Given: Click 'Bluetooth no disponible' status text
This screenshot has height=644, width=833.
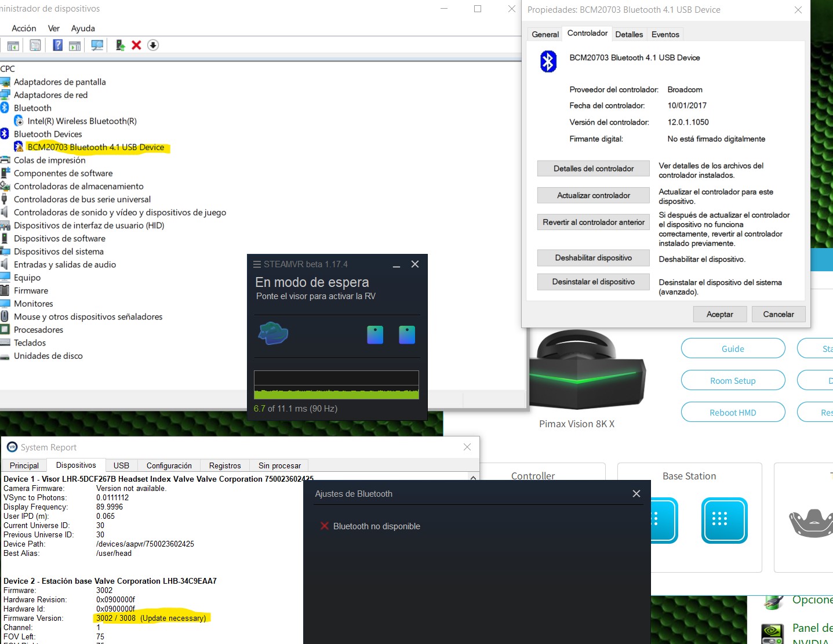Looking at the screenshot, I should point(377,526).
